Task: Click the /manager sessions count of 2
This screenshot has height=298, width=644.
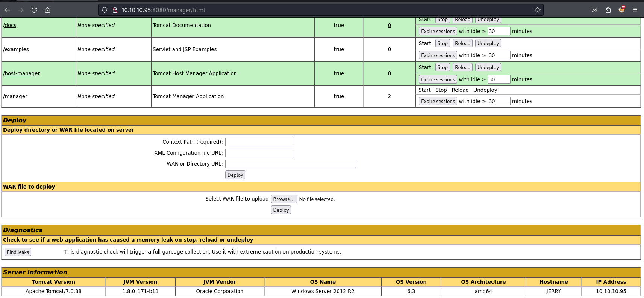Action: click(x=389, y=96)
